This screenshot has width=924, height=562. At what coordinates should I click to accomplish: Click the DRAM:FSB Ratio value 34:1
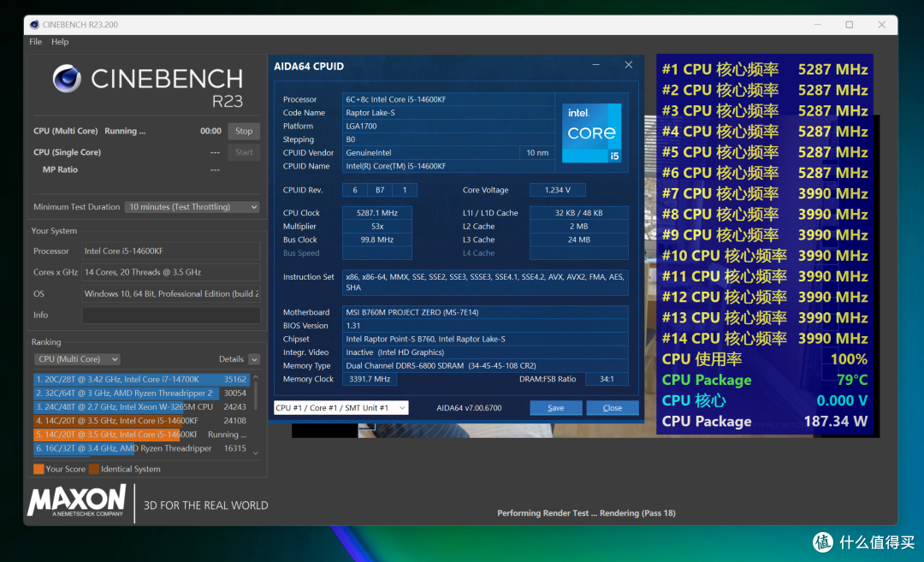click(x=607, y=379)
